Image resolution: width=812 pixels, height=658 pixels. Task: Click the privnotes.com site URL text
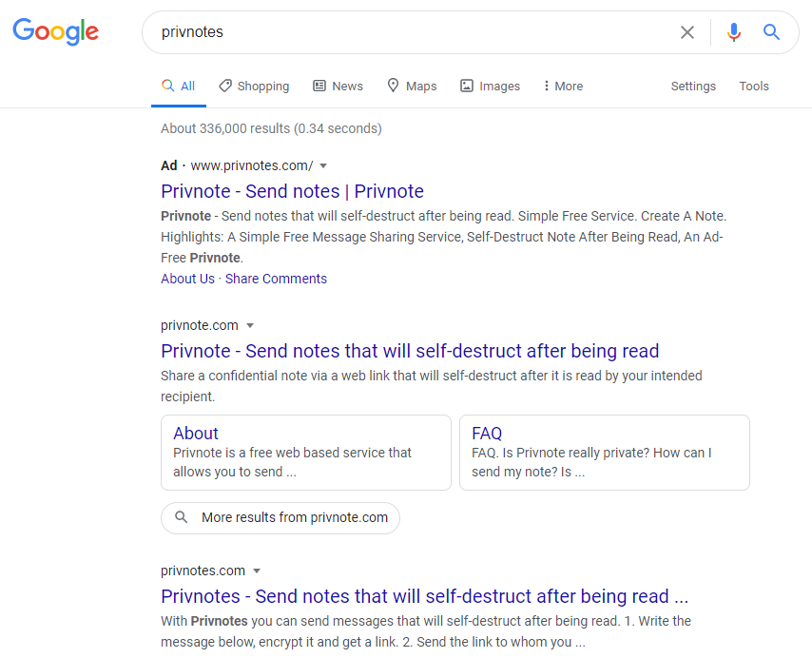[x=203, y=571]
